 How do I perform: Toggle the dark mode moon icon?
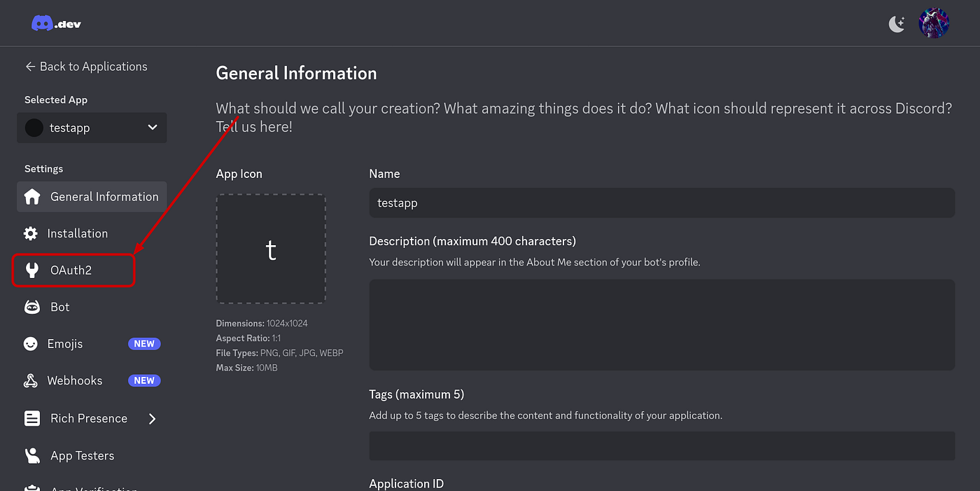point(897,24)
